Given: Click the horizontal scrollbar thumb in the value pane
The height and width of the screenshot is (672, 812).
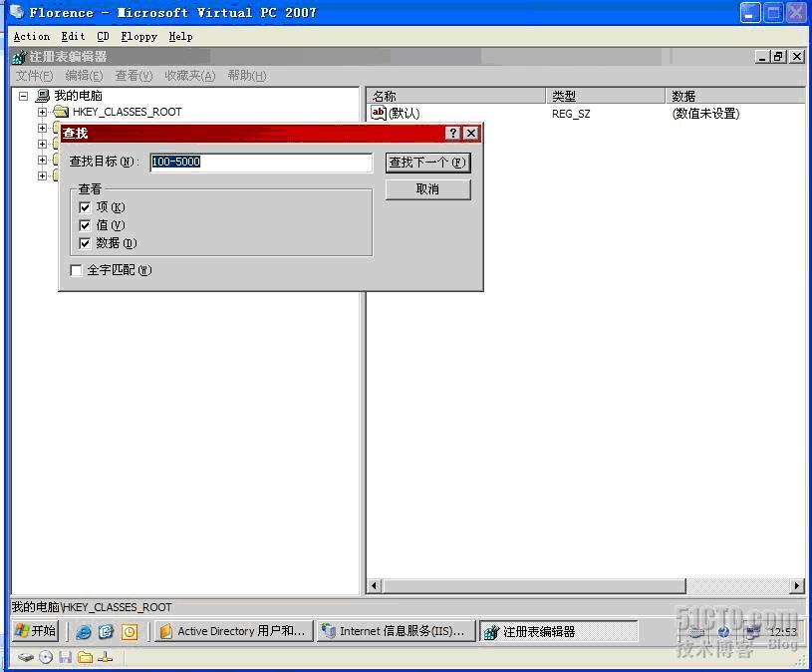Looking at the screenshot, I should [x=534, y=586].
